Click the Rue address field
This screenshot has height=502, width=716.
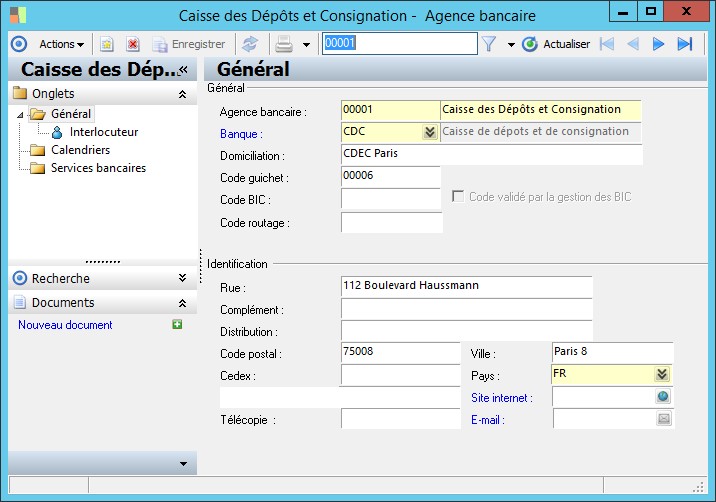(x=466, y=286)
